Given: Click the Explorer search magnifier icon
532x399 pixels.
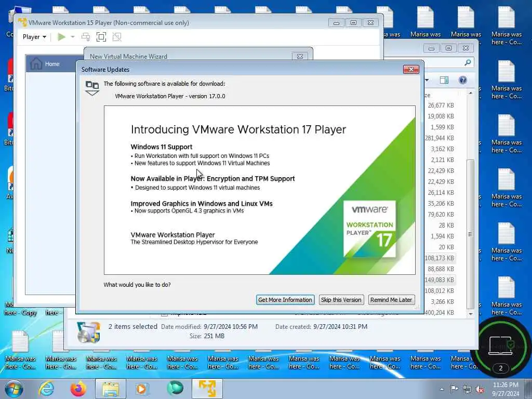Looking at the screenshot, I should [x=468, y=62].
